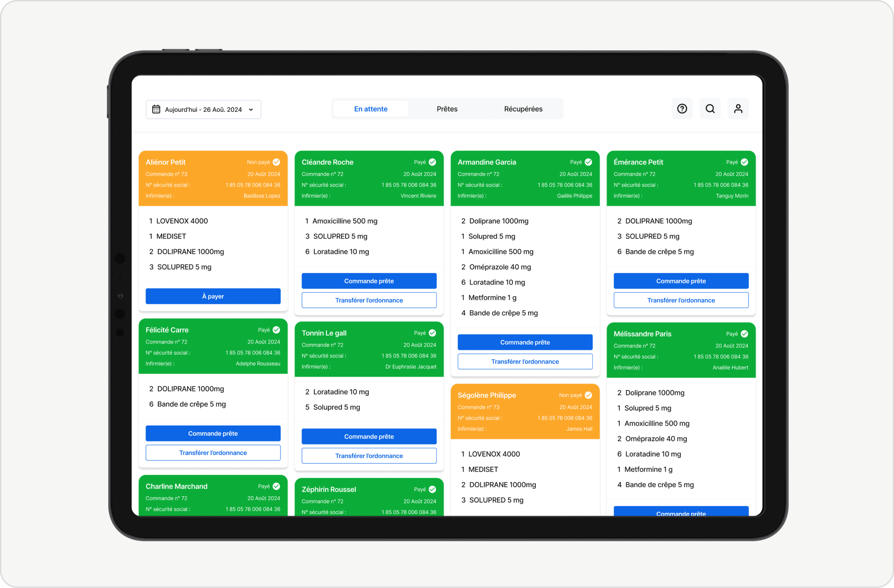Select Loratadine 10 mg in Tonnin Le gall's order
This screenshot has height=588, width=894.
click(x=341, y=392)
